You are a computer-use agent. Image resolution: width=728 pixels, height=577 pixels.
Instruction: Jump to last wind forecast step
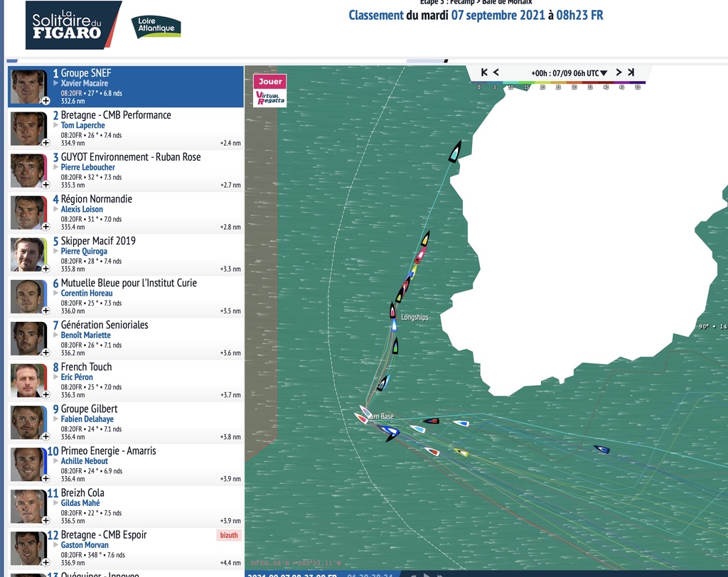[x=631, y=72]
